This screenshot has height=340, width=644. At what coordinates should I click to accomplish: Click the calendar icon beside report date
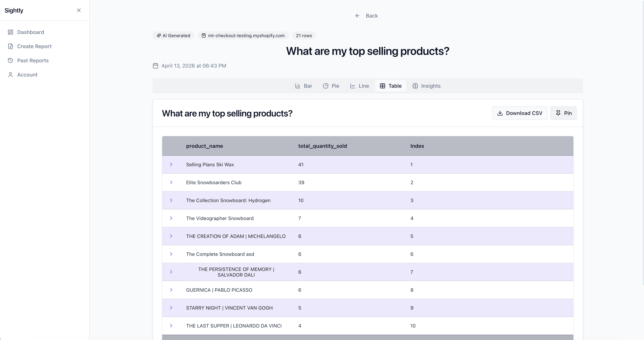pos(155,66)
